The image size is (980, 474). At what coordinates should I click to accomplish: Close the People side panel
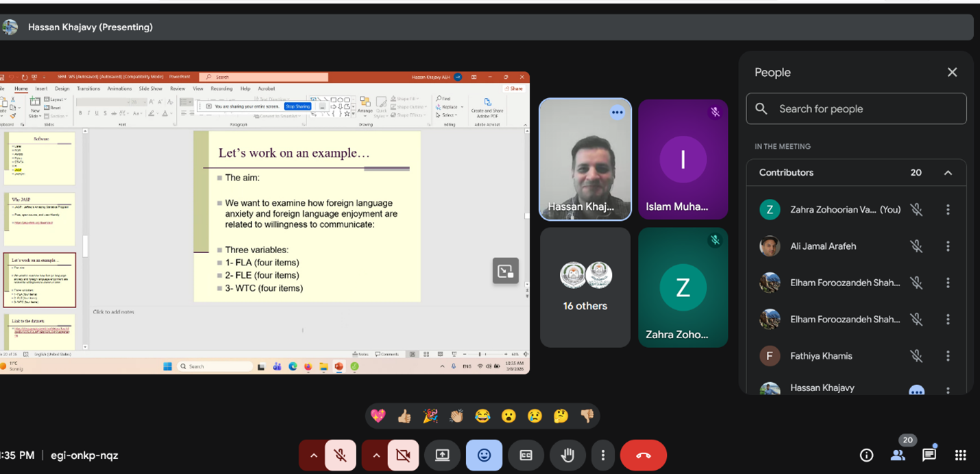(952, 73)
